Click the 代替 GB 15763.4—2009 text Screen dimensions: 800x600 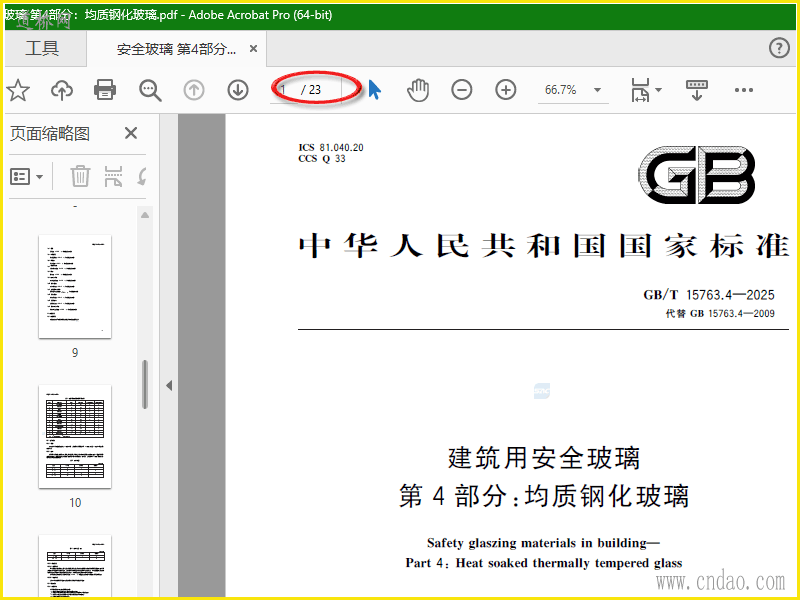[x=720, y=313]
